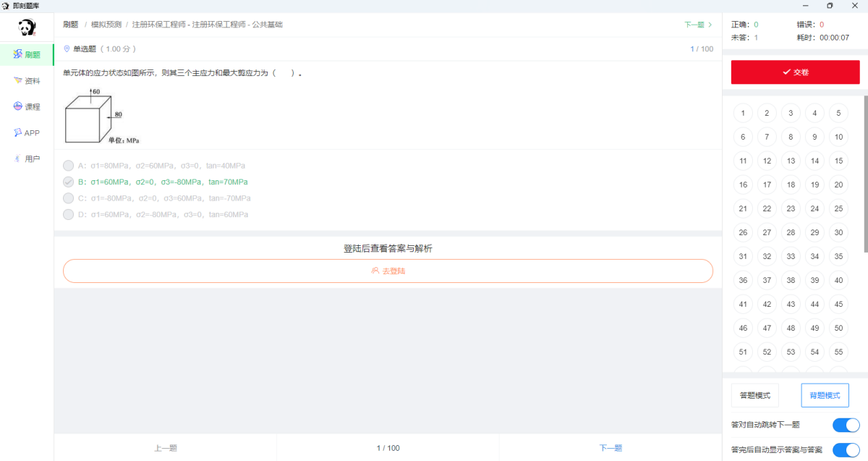Screen dimensions: 868x461
Task: Select answer option D radio button
Action: [69, 215]
